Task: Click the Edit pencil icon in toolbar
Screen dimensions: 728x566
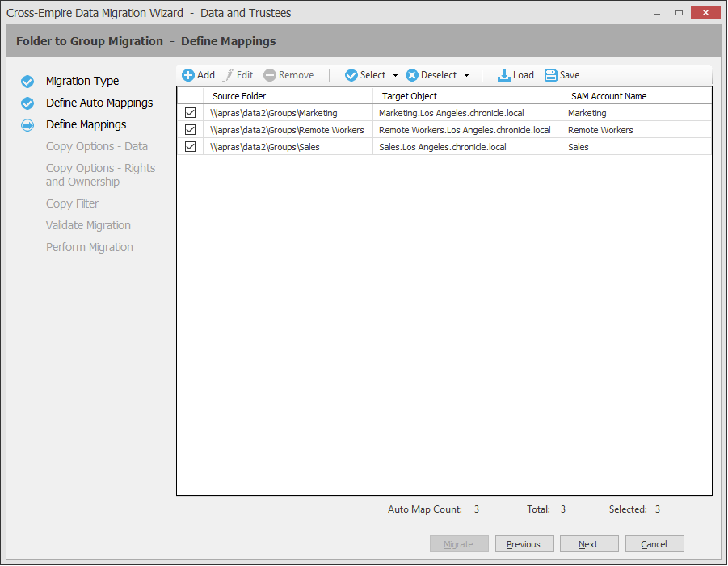Action: (x=229, y=75)
